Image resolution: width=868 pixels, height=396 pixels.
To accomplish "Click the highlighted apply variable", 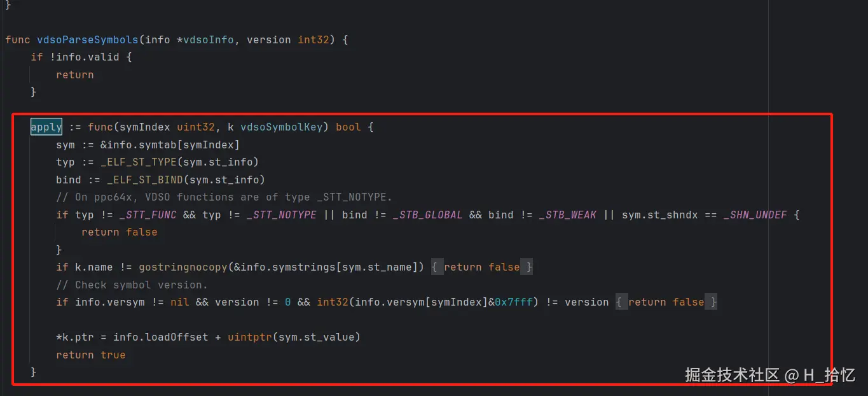I will tap(46, 127).
